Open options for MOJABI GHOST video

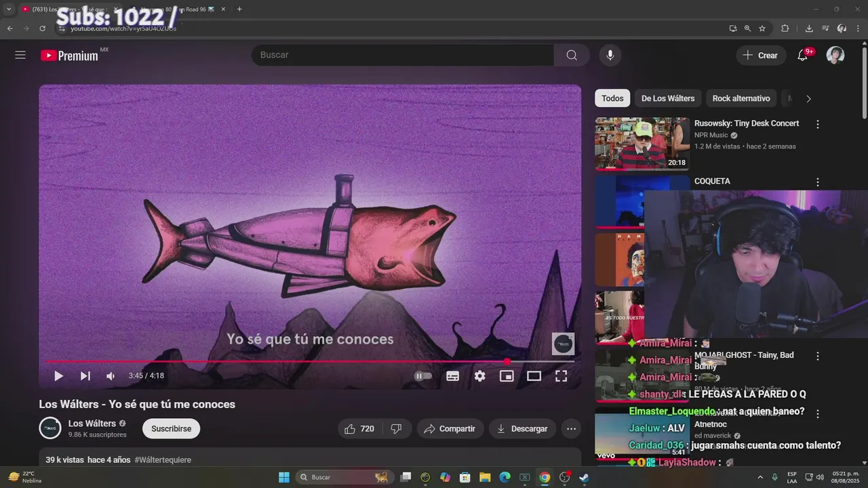pyautogui.click(x=818, y=356)
